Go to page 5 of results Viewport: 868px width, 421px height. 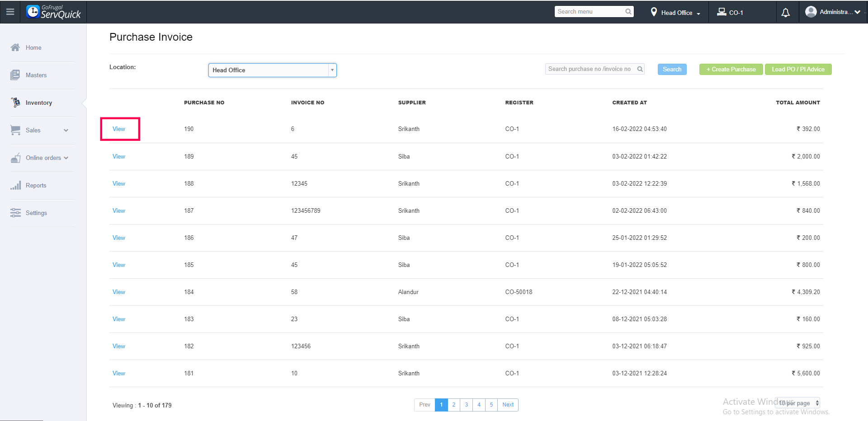[x=491, y=405]
